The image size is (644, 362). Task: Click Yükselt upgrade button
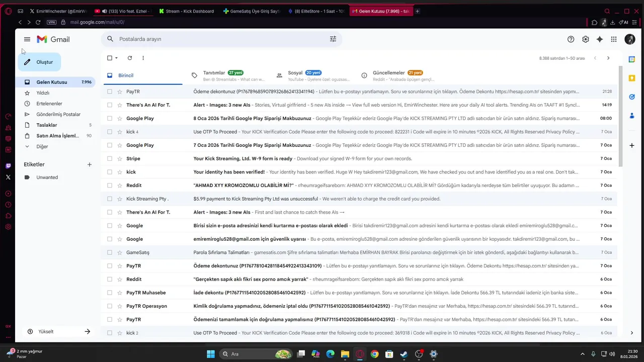click(x=58, y=331)
